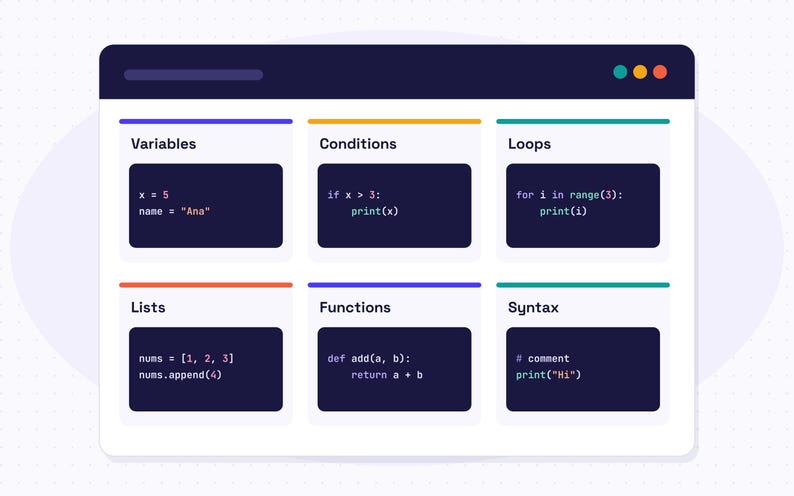
Task: Click the 'return a + b' line
Action: click(387, 375)
